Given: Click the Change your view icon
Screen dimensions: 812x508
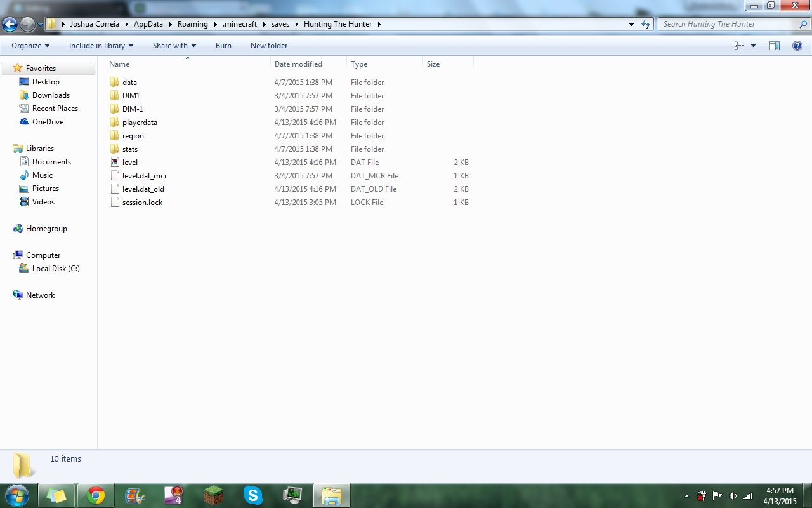Looking at the screenshot, I should pyautogui.click(x=739, y=46).
